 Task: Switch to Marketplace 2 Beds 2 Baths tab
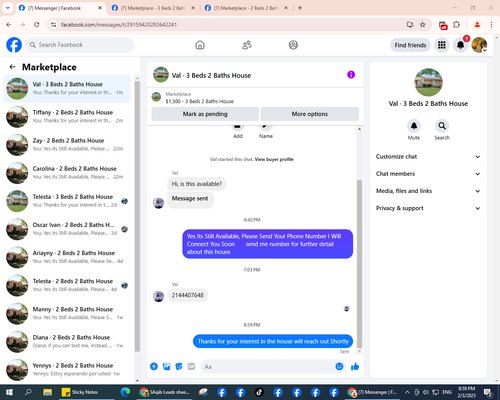click(x=247, y=8)
